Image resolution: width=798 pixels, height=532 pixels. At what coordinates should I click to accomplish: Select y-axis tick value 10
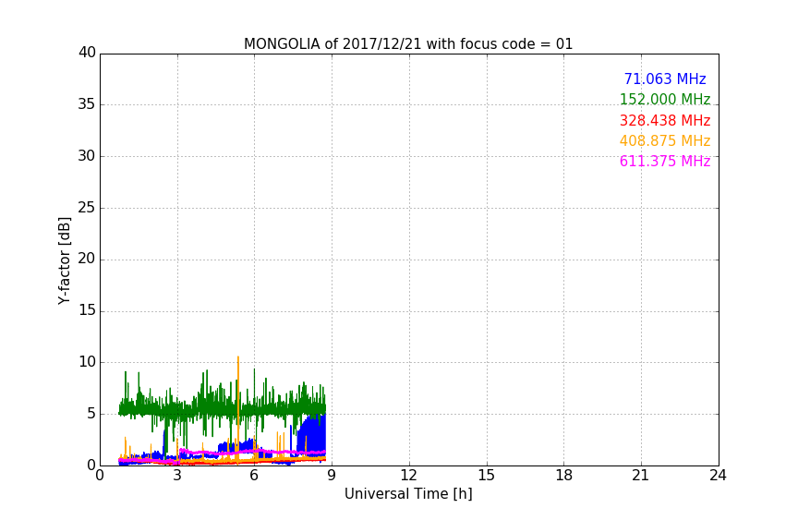coord(87,362)
